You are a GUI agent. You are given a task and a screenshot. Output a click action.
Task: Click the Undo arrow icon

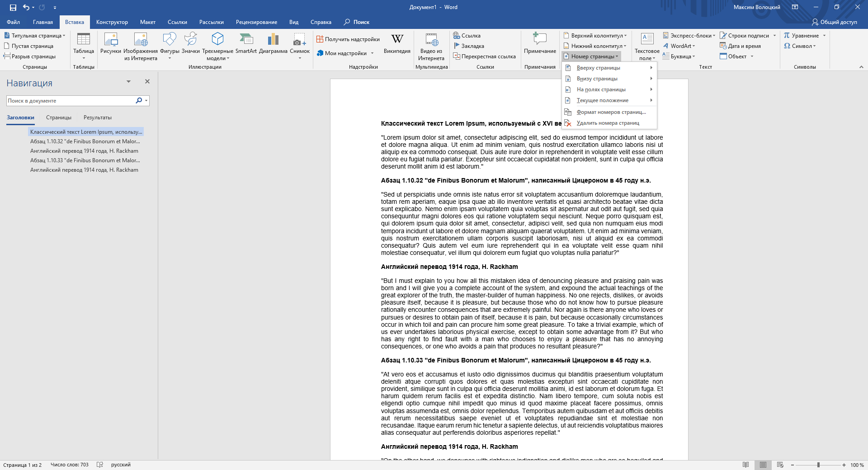pyautogui.click(x=26, y=7)
